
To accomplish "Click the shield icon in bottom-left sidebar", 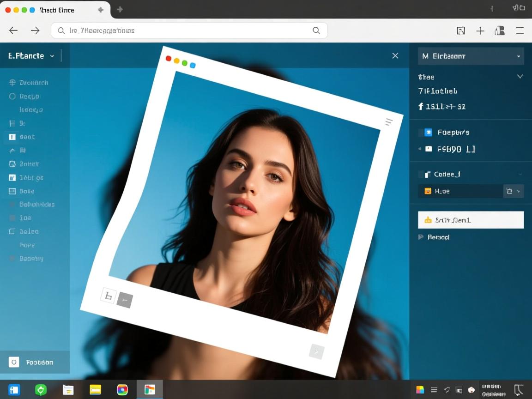I will pos(14,363).
